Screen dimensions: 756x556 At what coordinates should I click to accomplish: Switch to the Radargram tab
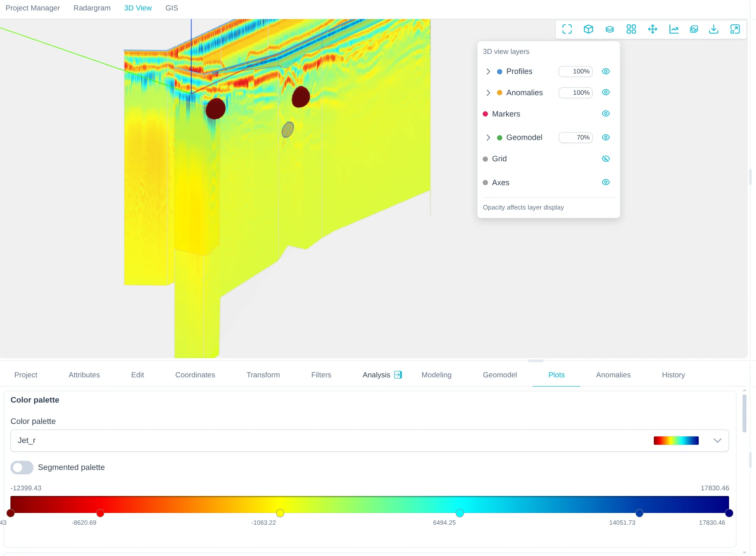click(x=92, y=8)
